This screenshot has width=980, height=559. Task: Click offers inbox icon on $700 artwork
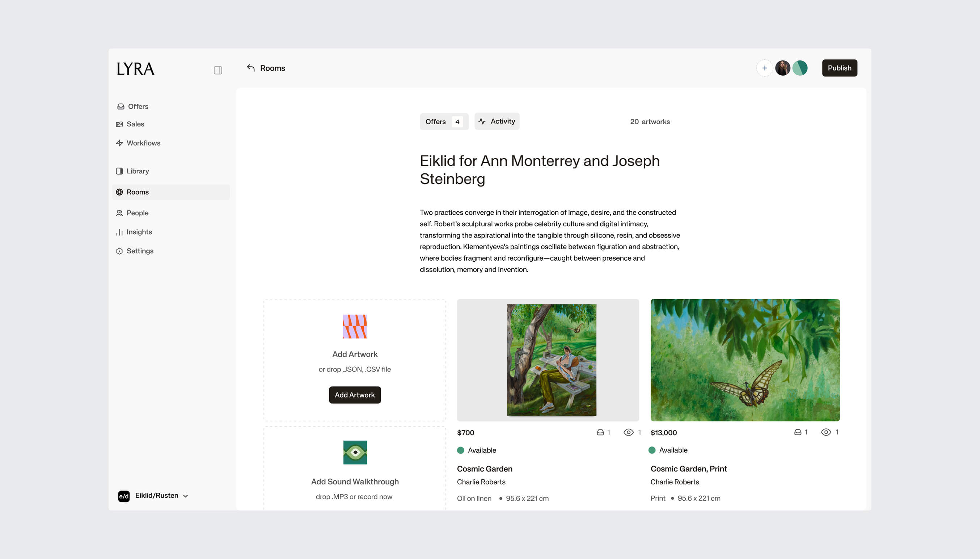[x=600, y=433]
